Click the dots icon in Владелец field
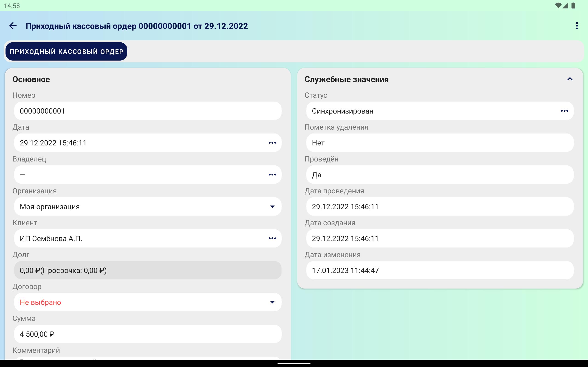The image size is (588, 367). pos(272,175)
